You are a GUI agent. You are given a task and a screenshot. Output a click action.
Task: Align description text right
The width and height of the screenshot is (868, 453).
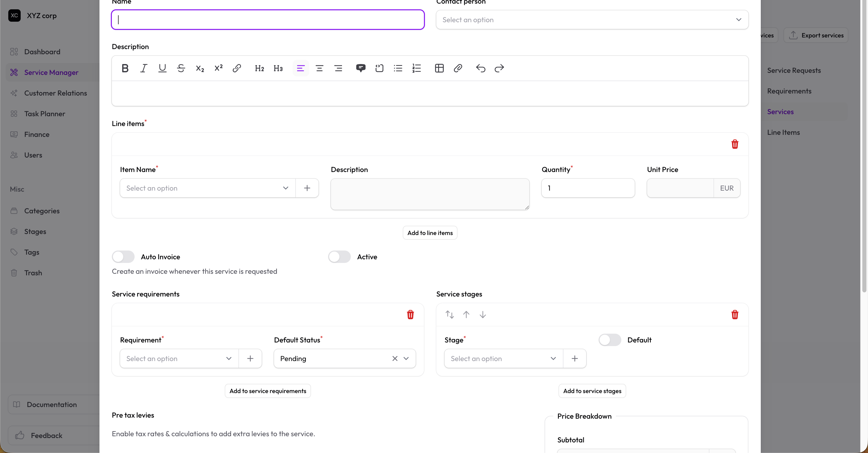(338, 68)
